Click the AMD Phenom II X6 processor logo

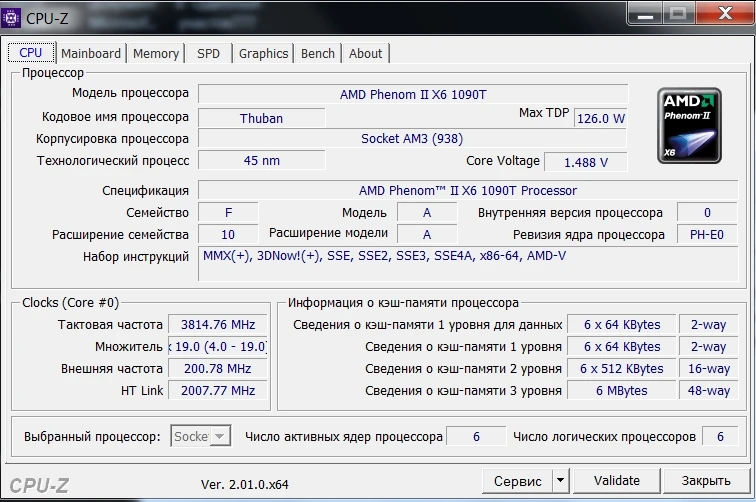(689, 126)
